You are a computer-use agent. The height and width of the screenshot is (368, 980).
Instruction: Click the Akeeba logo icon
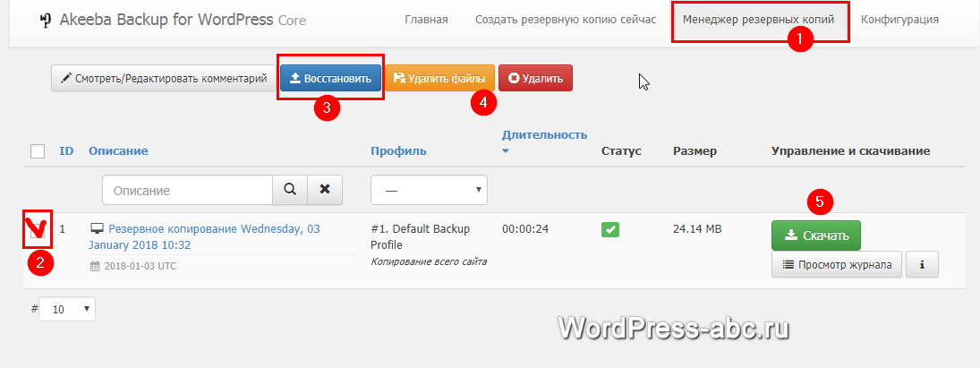click(45, 20)
